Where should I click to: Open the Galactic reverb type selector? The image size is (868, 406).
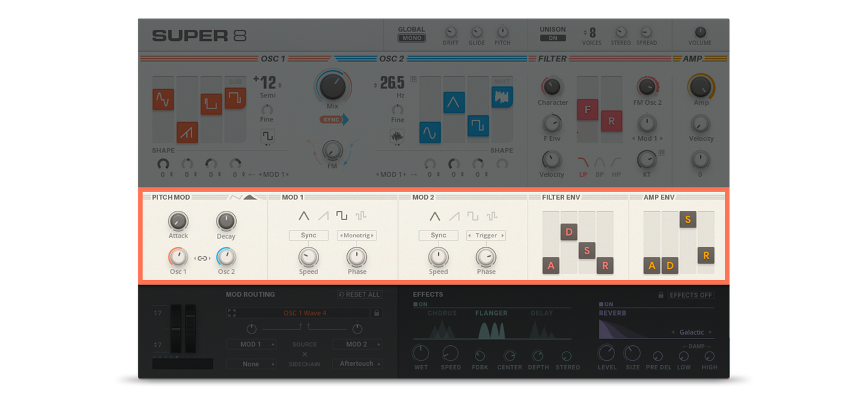point(692,332)
